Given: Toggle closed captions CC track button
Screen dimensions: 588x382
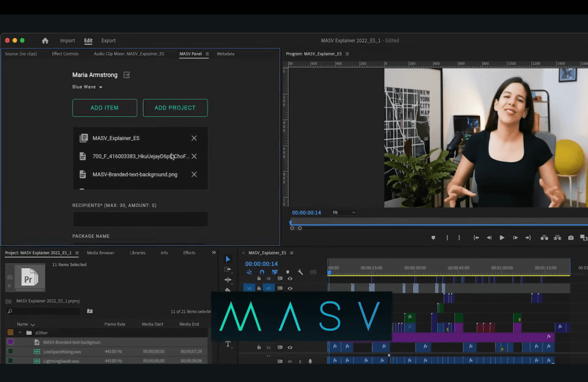Looking at the screenshot, I should point(313,272).
